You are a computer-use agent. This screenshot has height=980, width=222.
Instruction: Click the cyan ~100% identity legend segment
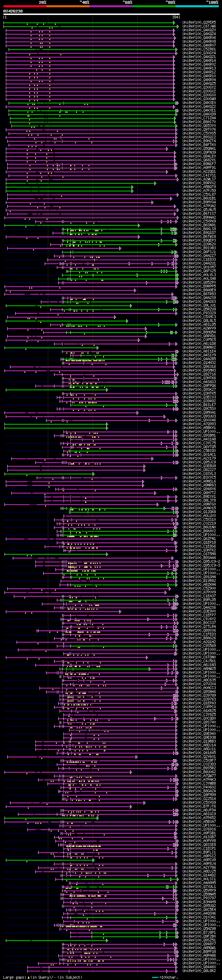click(197, 6)
